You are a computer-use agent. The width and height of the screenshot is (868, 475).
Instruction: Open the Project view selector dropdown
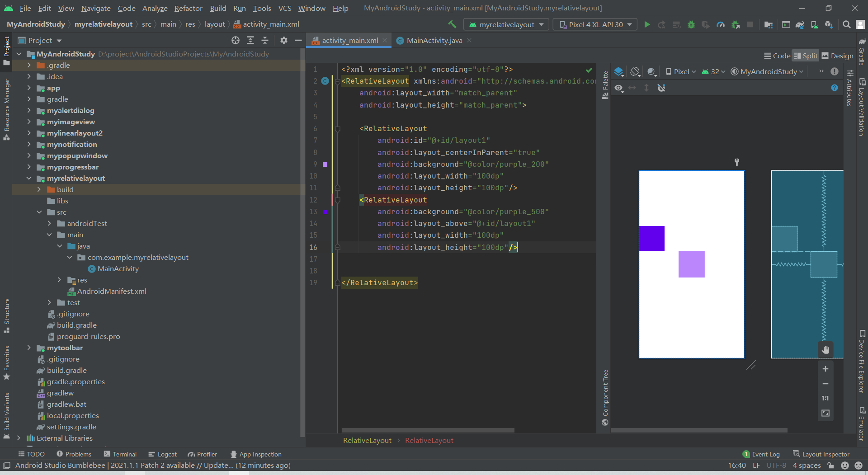click(40, 40)
